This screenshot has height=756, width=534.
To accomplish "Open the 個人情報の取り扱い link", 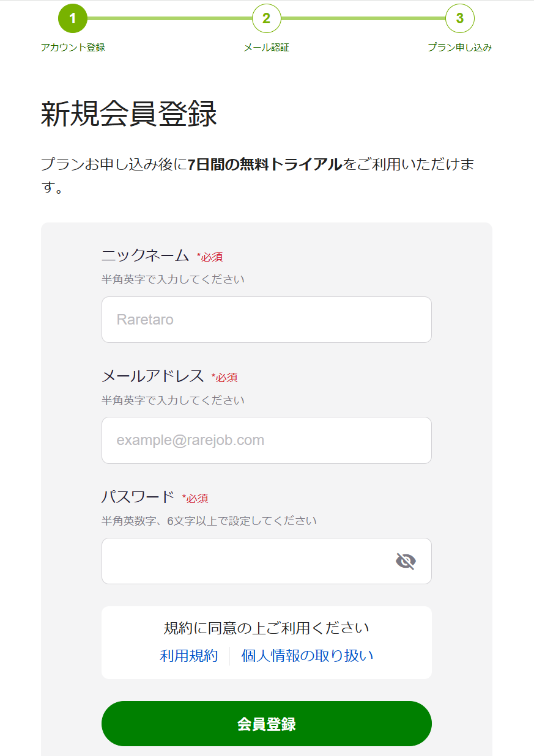I will [x=307, y=656].
